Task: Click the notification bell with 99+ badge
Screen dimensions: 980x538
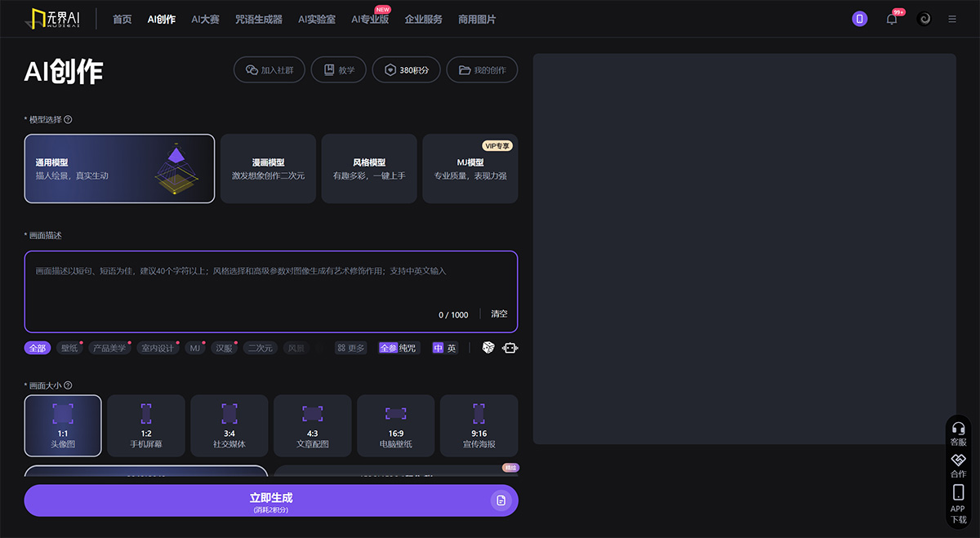Action: click(891, 18)
